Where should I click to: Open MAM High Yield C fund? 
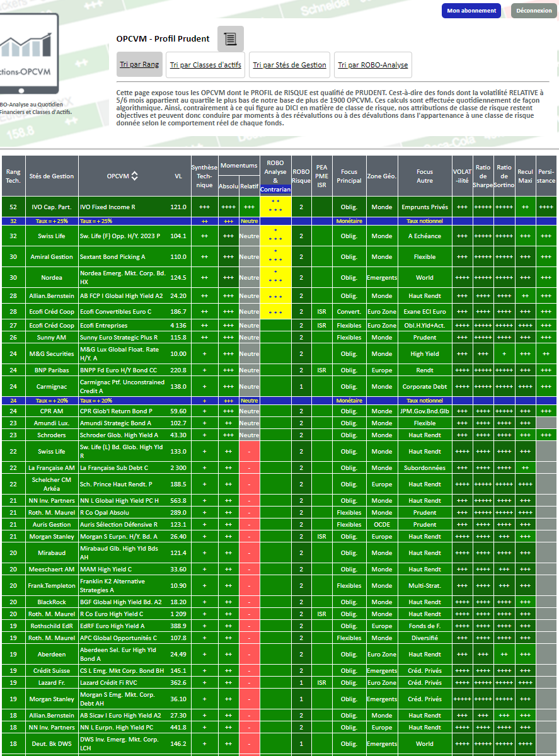point(107,570)
